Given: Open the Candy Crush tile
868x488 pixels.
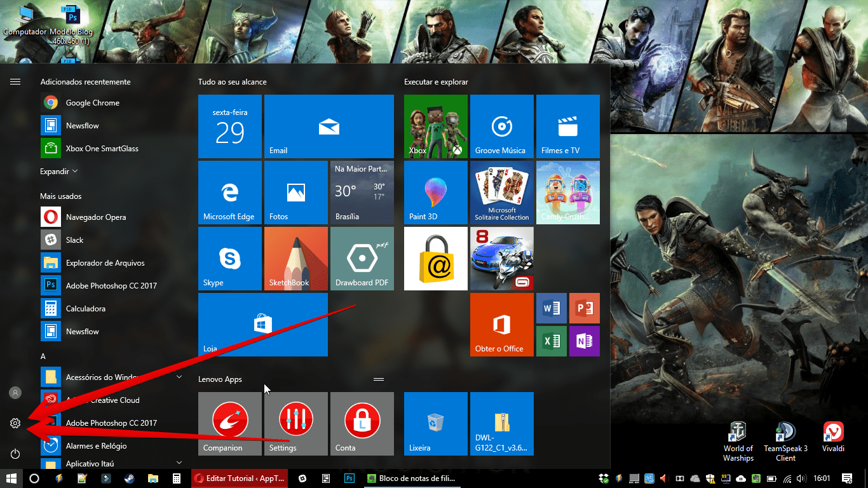Looking at the screenshot, I should (x=568, y=193).
